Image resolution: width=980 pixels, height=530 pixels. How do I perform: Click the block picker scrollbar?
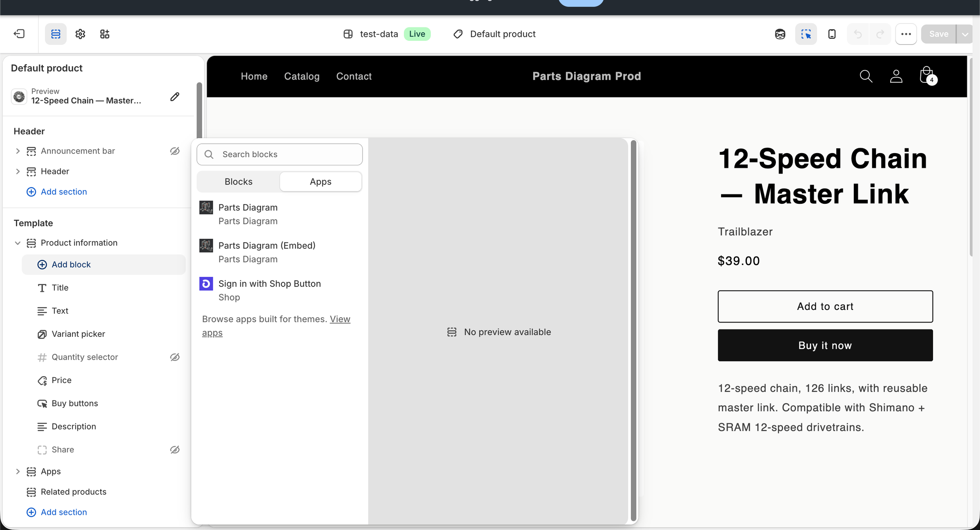click(x=633, y=331)
